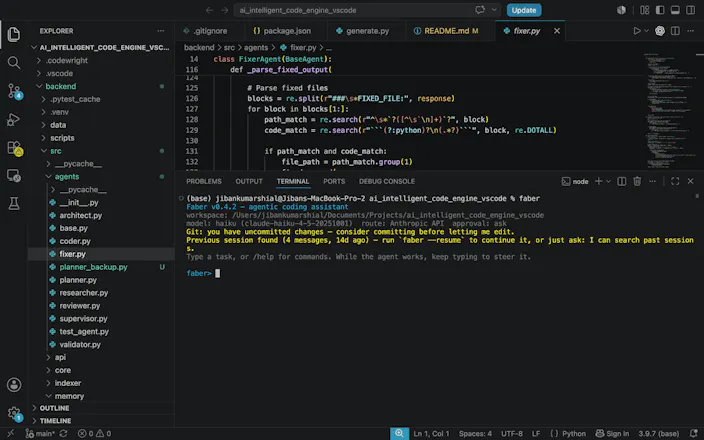
Task: Open the Extensions view
Action: click(x=14, y=148)
